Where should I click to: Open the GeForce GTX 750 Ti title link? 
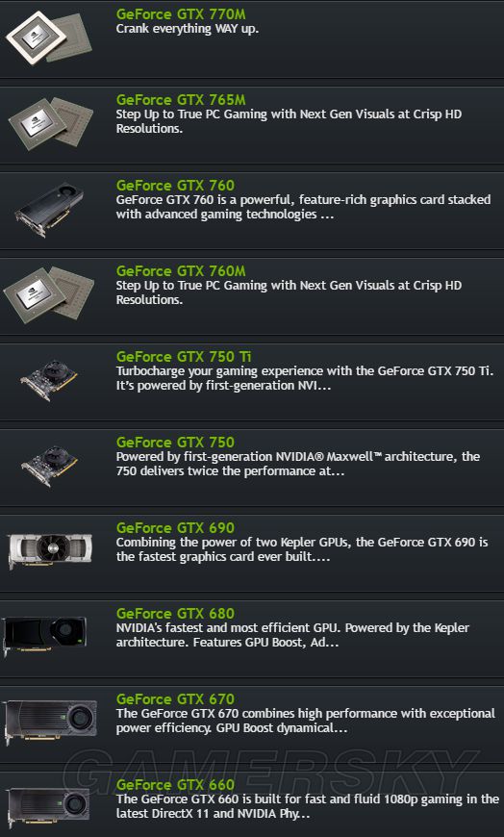(x=184, y=357)
